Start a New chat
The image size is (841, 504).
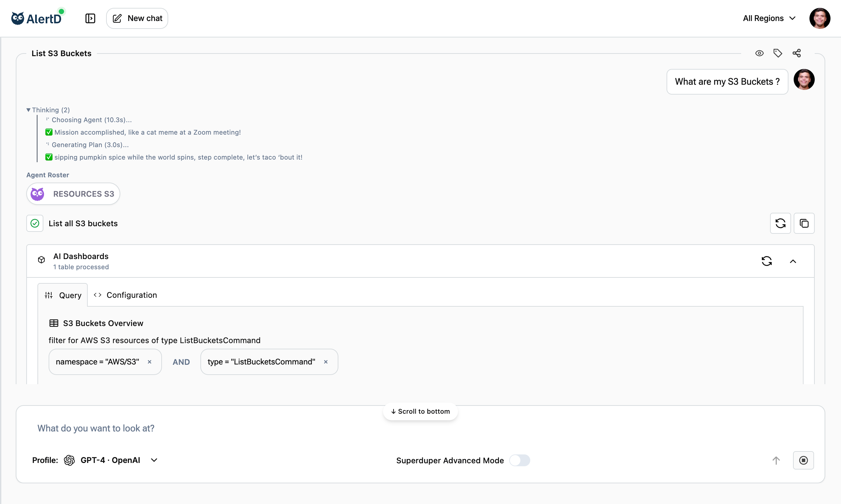point(137,18)
